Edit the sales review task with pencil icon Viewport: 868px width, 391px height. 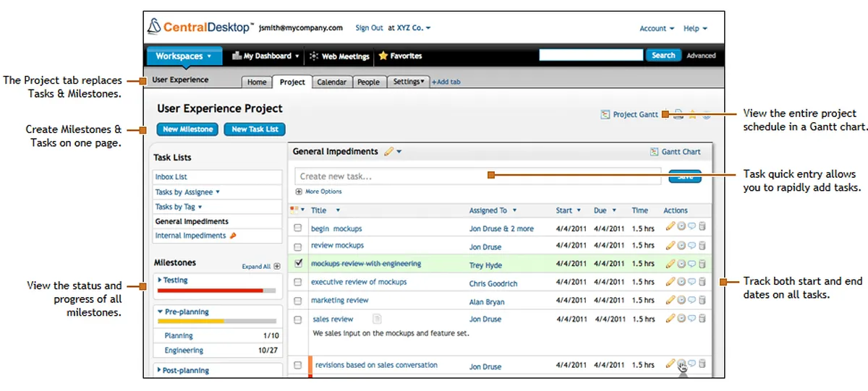pyautogui.click(x=670, y=318)
